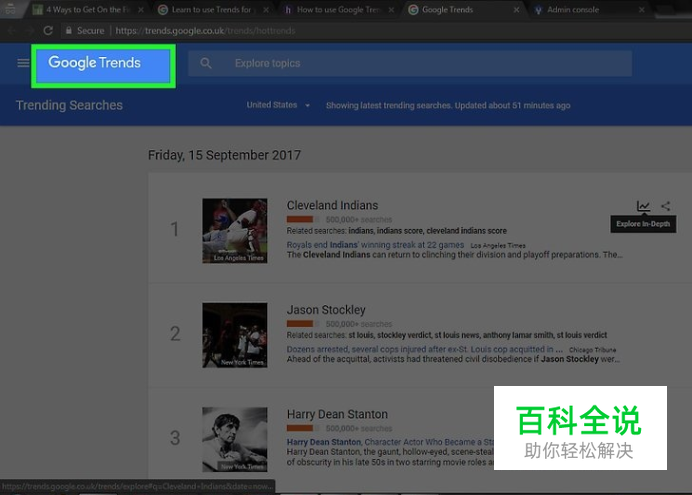Click the search magnifier icon
Image resolution: width=692 pixels, height=495 pixels.
coord(206,64)
